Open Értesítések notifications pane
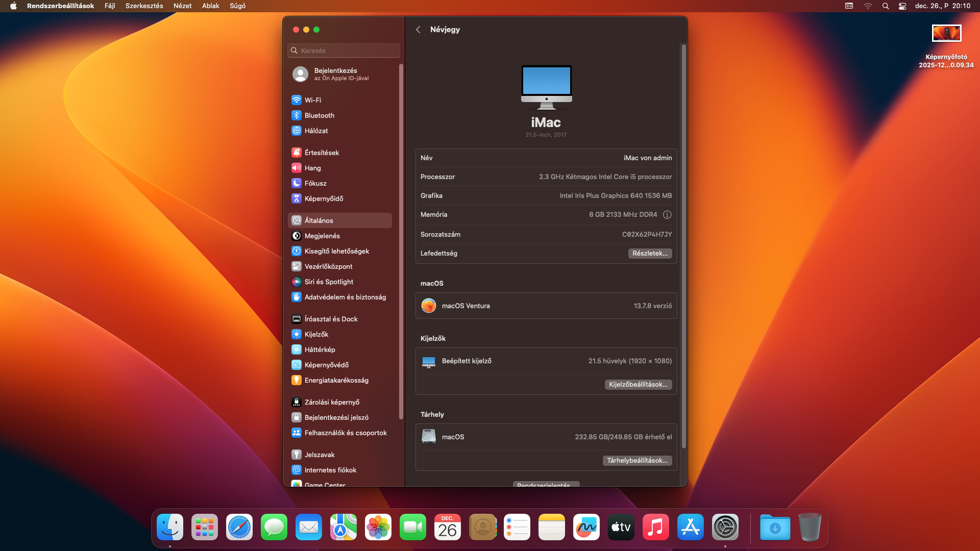The height and width of the screenshot is (551, 980). click(321, 153)
